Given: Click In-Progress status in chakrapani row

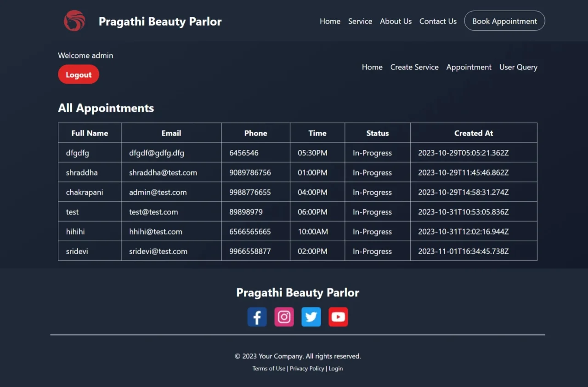Looking at the screenshot, I should click(373, 193).
